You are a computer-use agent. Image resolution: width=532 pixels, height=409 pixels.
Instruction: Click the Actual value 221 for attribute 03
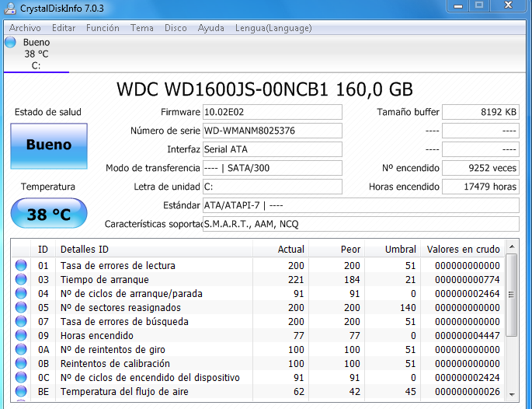[x=296, y=279]
